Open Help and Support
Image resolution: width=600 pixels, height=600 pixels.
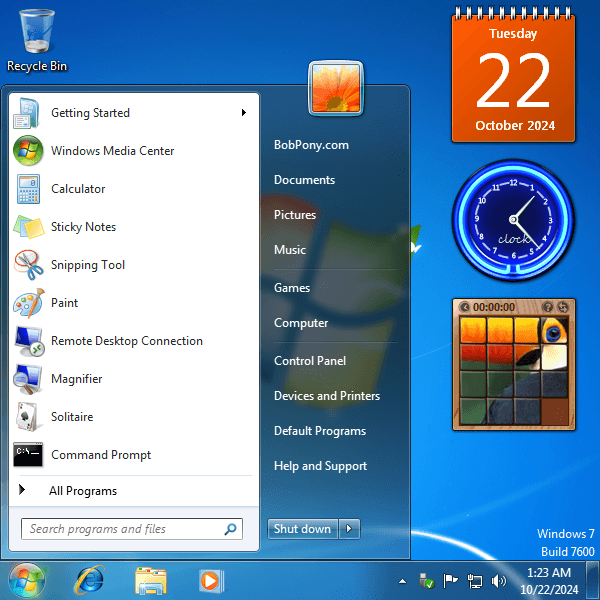pyautogui.click(x=320, y=466)
